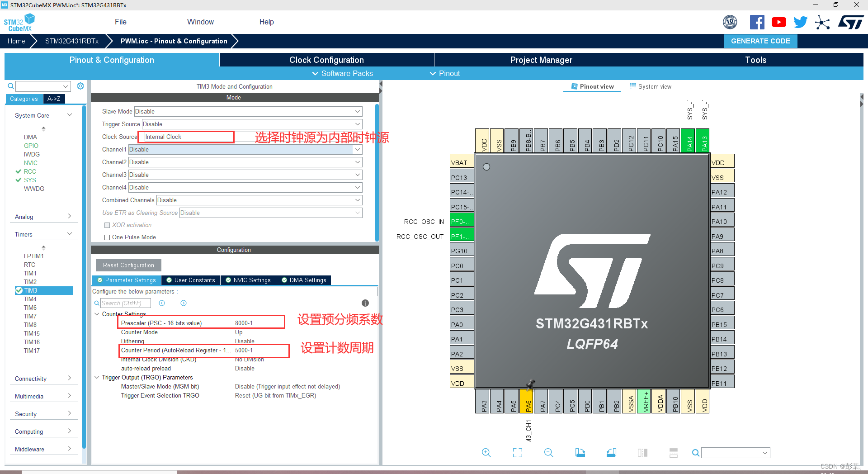Rotate the chip counterclockwise icon
Viewport: 868px width, 474px height.
tap(611, 452)
